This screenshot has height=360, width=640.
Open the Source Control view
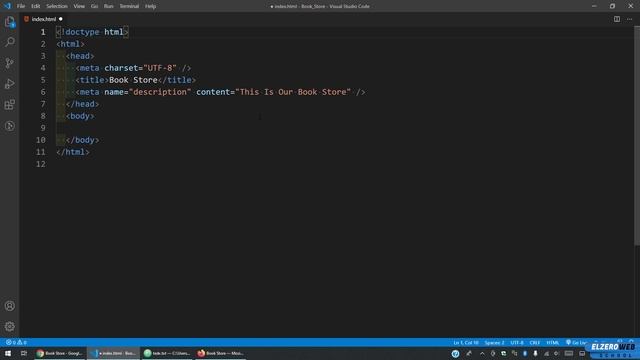(x=10, y=63)
